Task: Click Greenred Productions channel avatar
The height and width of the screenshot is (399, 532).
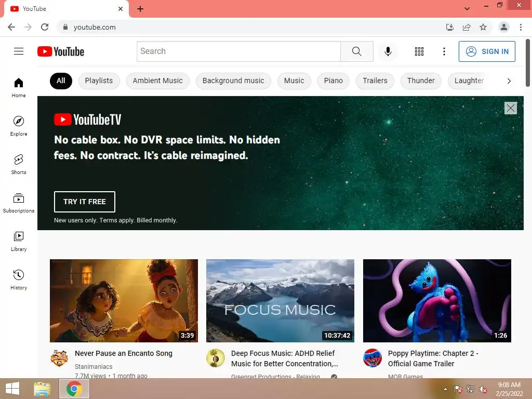Action: pos(216,358)
